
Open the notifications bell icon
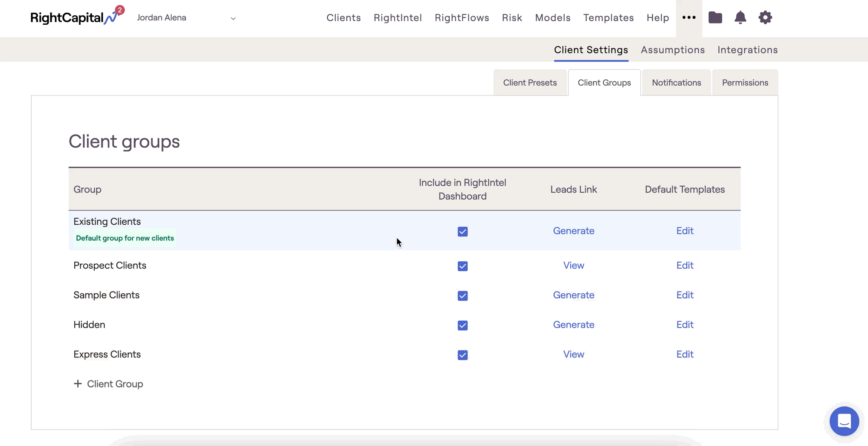coord(740,18)
